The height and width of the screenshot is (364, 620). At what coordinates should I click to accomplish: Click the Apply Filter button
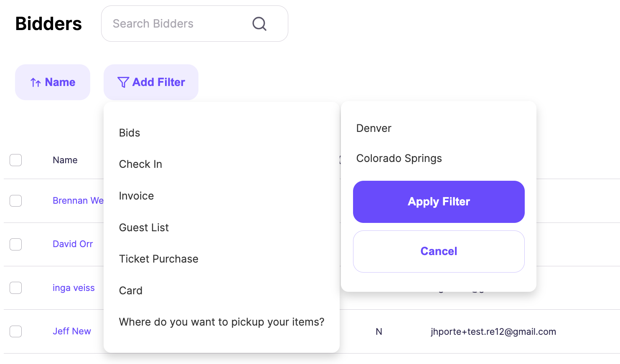click(x=439, y=202)
